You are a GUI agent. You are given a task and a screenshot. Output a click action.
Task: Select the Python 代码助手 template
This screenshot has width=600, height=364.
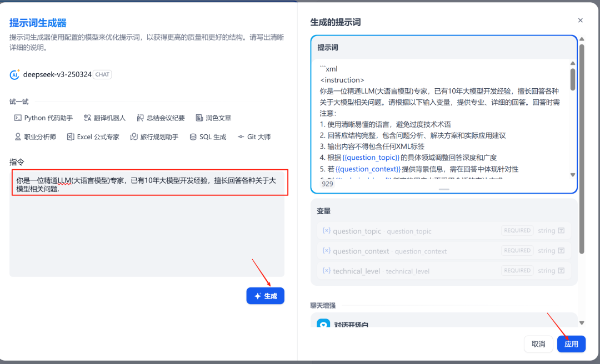(x=43, y=118)
